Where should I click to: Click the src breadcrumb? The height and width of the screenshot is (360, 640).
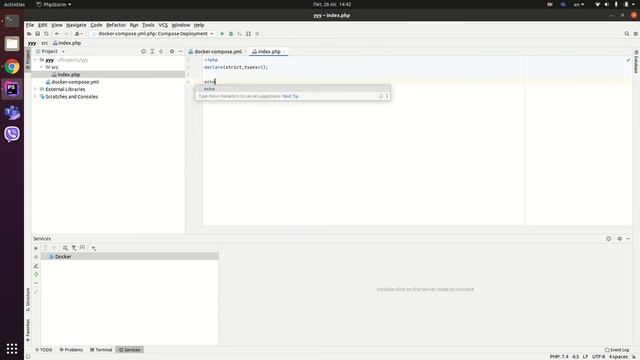pos(44,43)
